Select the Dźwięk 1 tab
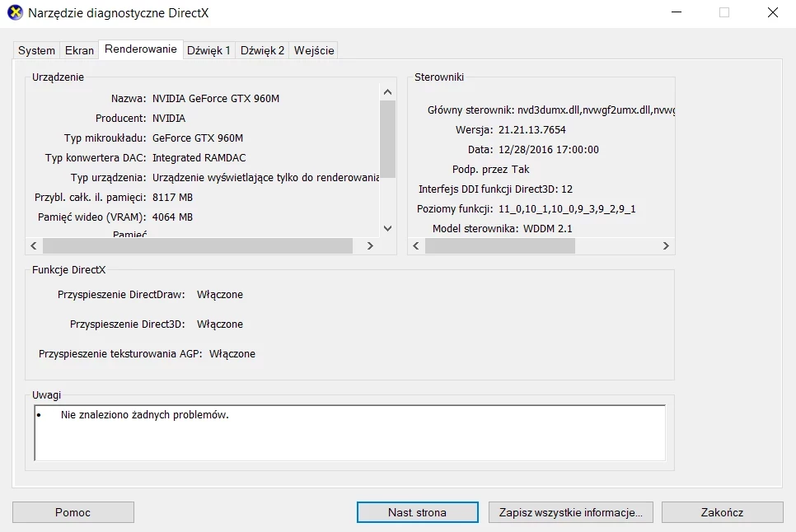This screenshot has height=532, width=796. click(x=208, y=49)
